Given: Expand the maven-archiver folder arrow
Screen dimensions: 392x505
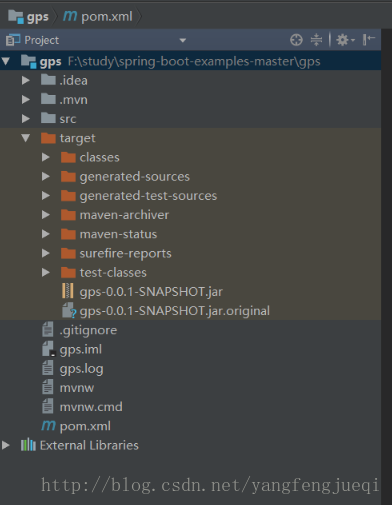Looking at the screenshot, I should tap(46, 215).
